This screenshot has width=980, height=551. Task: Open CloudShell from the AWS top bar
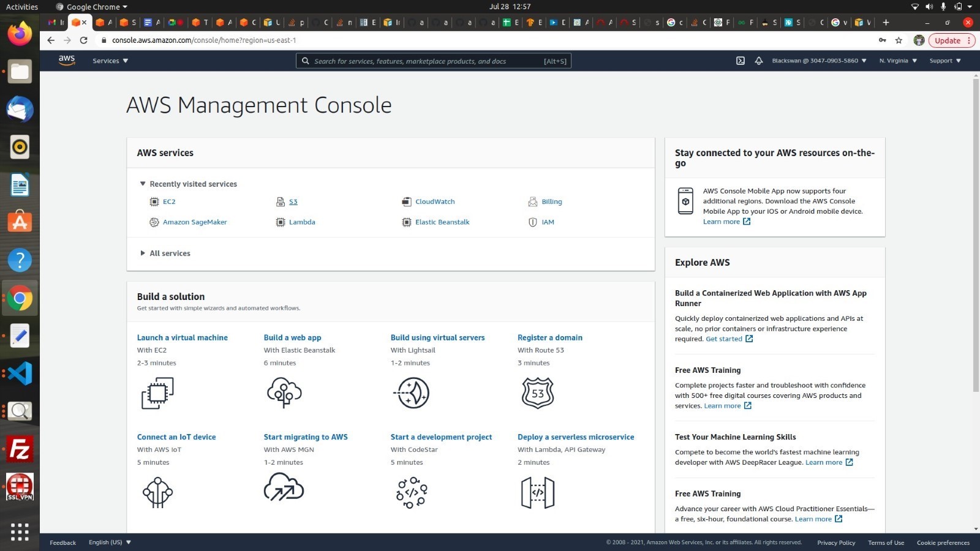[741, 61]
